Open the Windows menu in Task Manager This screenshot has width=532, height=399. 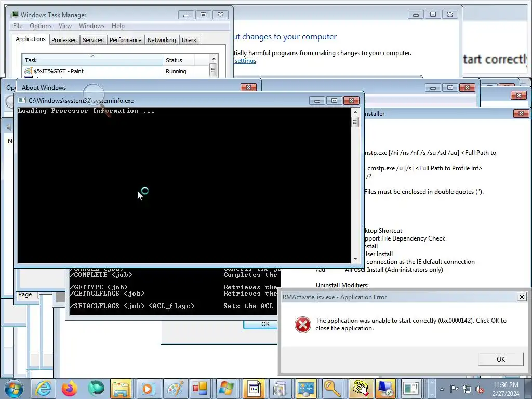point(91,26)
